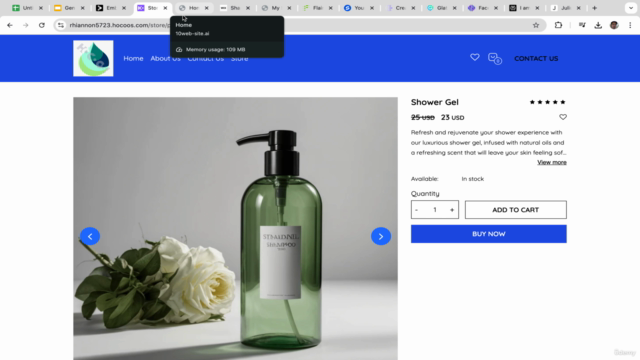The height and width of the screenshot is (360, 640).
Task: Show next product image
Action: coord(381,236)
